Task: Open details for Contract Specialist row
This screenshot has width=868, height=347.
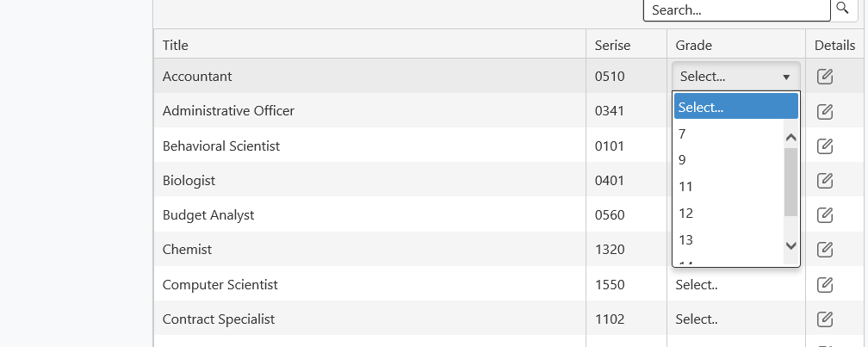Action: click(x=824, y=319)
